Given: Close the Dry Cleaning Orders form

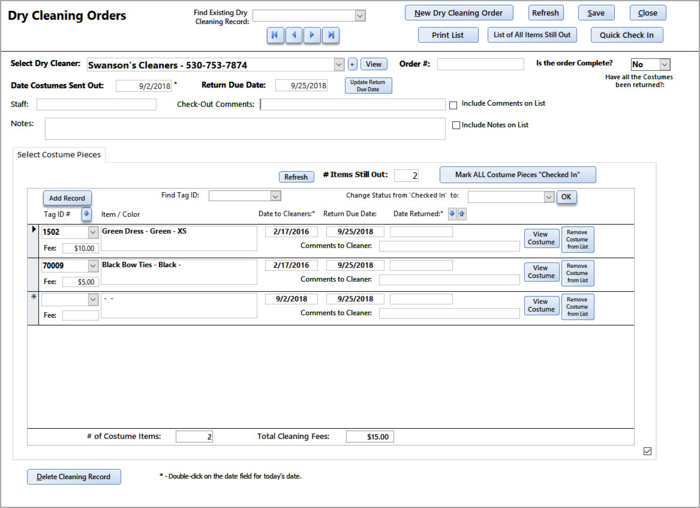Looking at the screenshot, I should point(648,13).
